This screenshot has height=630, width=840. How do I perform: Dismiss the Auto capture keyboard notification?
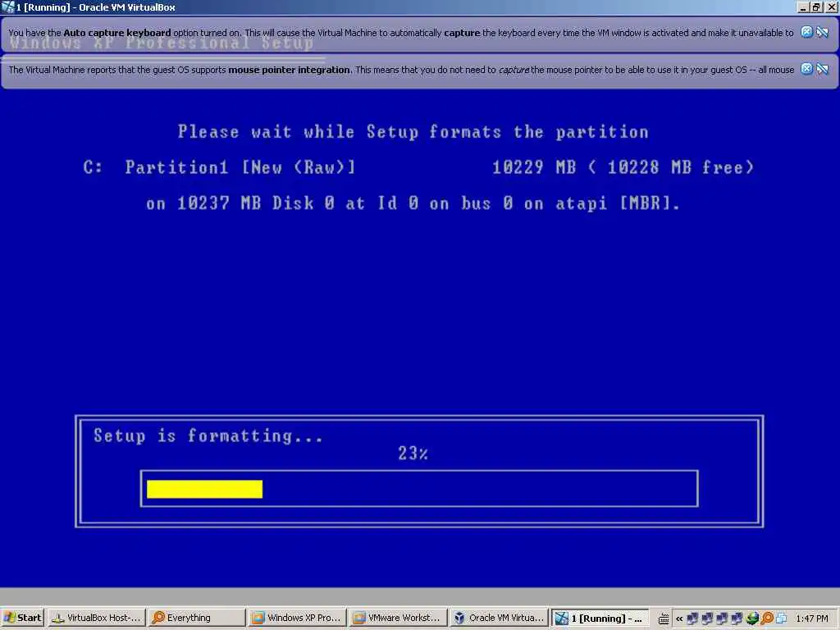(806, 32)
